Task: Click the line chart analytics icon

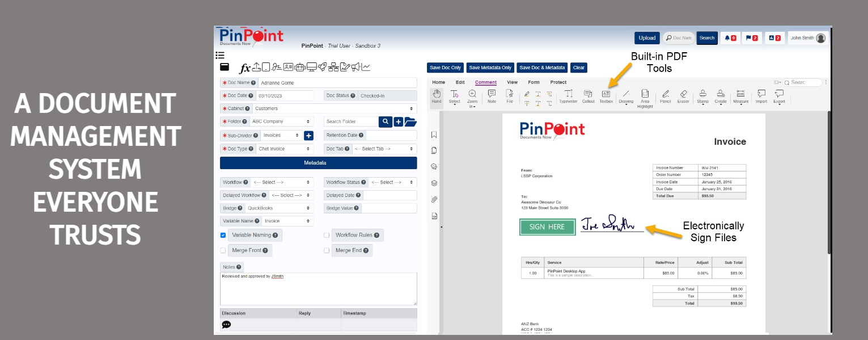Action: 366,67
